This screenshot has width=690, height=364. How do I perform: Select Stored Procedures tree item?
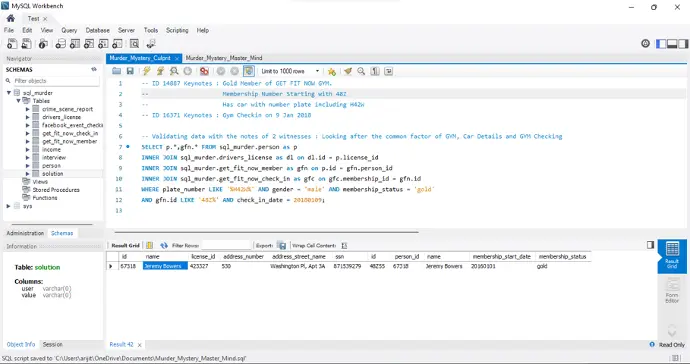pos(56,190)
